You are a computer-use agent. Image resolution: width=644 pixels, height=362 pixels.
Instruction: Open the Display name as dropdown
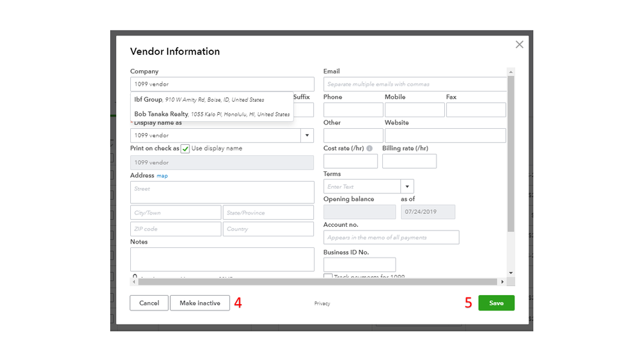click(x=307, y=135)
